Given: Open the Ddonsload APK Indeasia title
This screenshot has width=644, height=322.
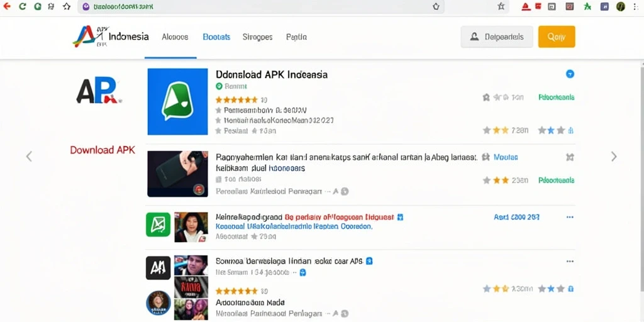Looking at the screenshot, I should 272,75.
